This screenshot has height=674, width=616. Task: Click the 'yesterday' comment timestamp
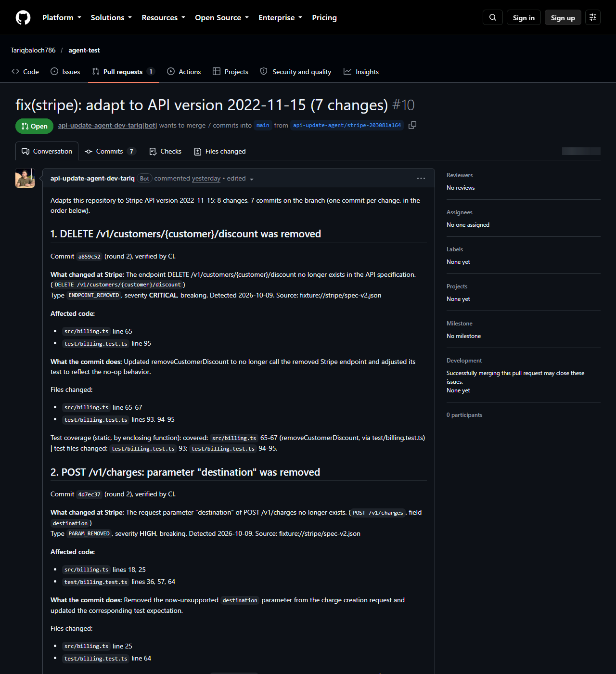[206, 178]
